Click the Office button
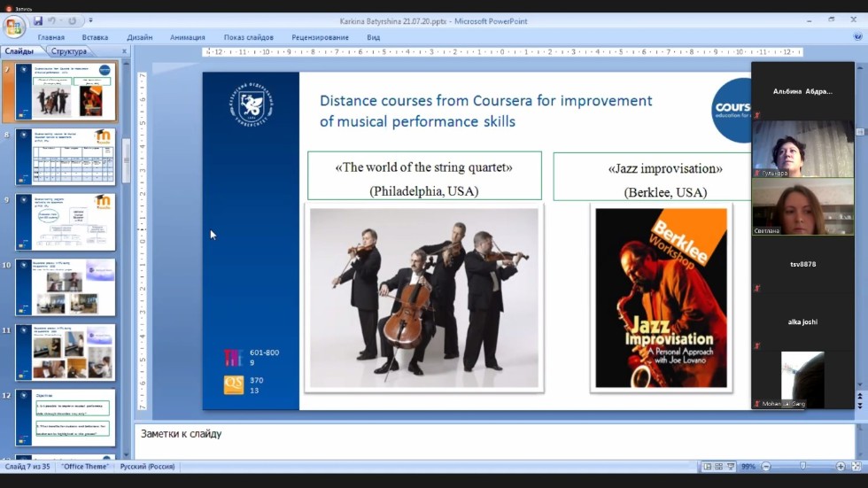This screenshot has height=488, width=868. (x=13, y=26)
